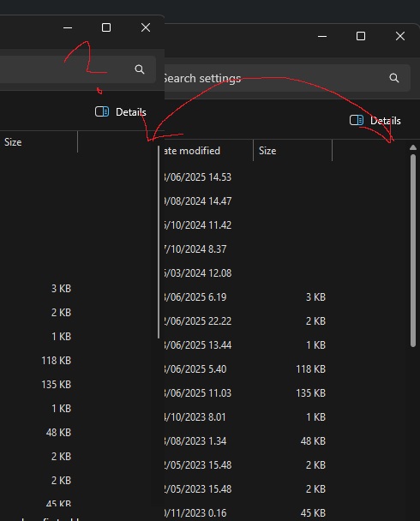Click the vertical scrollbar thumb in the right window
Viewport: 420px width, 521px height.
(x=413, y=250)
